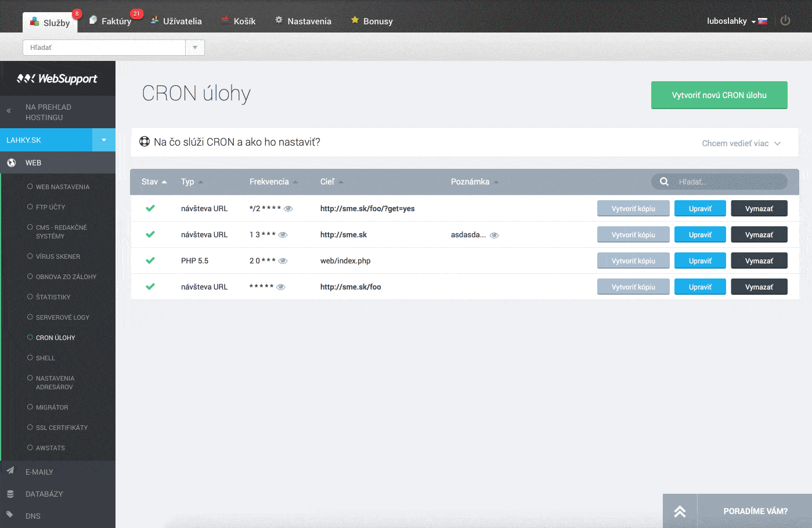Open OBNOVA ZO ZÁLOHY in sidebar
The image size is (812, 528).
coord(66,277)
